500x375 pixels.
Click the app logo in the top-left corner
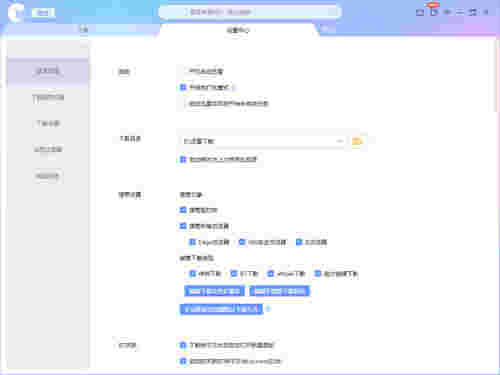pyautogui.click(x=16, y=13)
